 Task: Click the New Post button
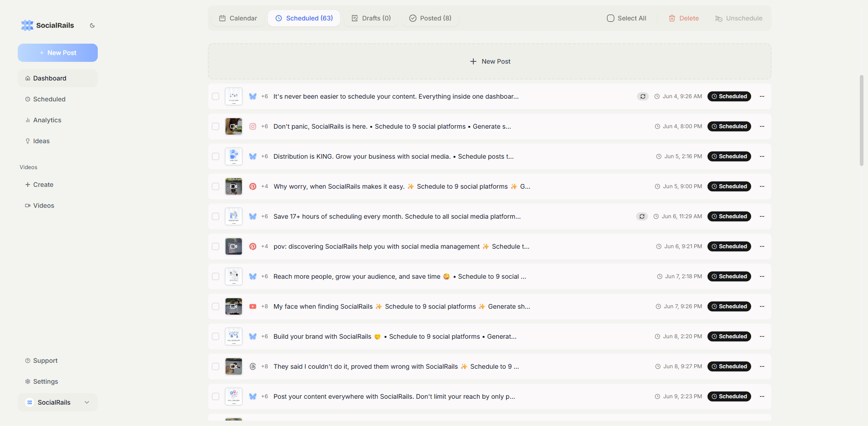point(57,53)
